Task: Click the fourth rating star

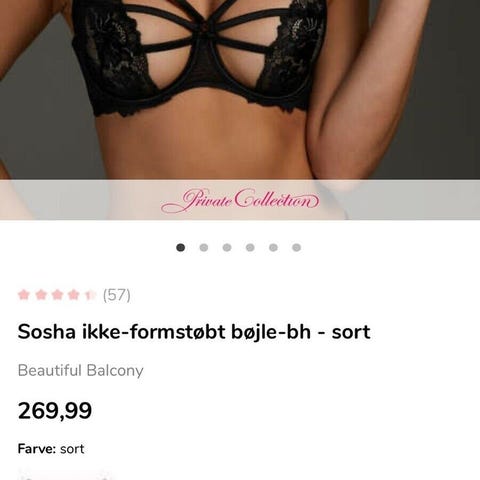Action: [x=74, y=295]
